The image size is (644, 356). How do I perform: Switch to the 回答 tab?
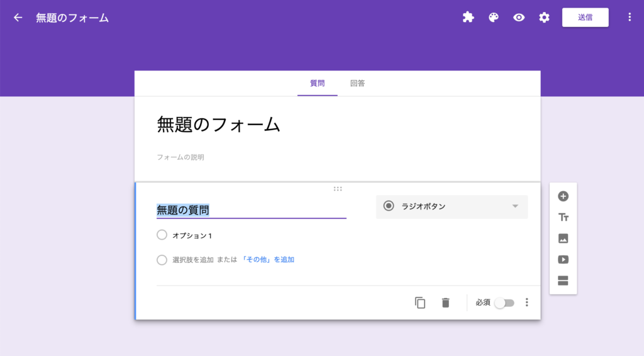click(357, 84)
